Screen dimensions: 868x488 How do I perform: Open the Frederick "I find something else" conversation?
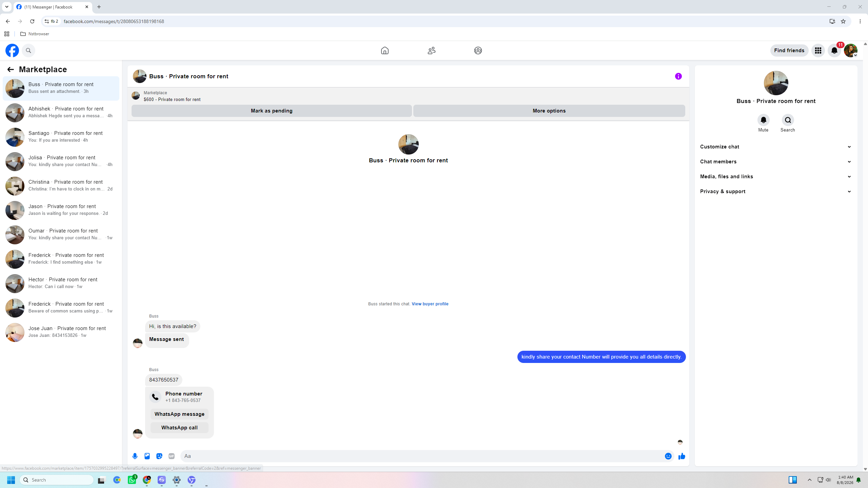click(61, 259)
